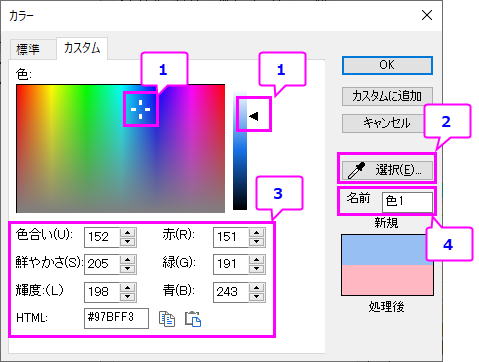The image size is (479, 362).
Task: Decrease 赤(R) with down arrow
Action: tap(256, 242)
